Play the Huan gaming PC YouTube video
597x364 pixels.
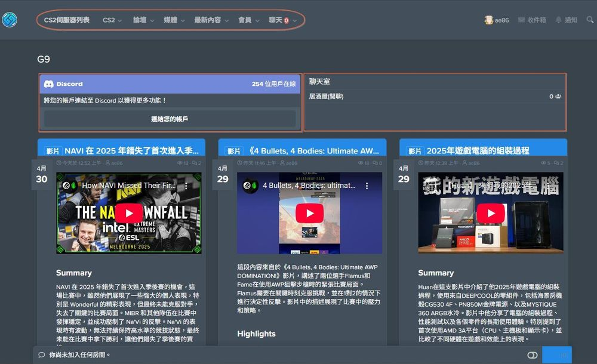click(491, 213)
